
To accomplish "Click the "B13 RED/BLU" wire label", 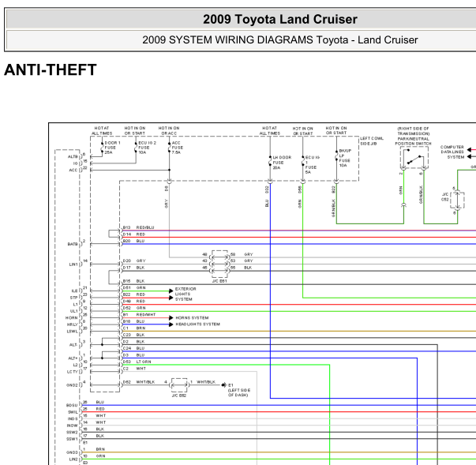I will tap(138, 227).
